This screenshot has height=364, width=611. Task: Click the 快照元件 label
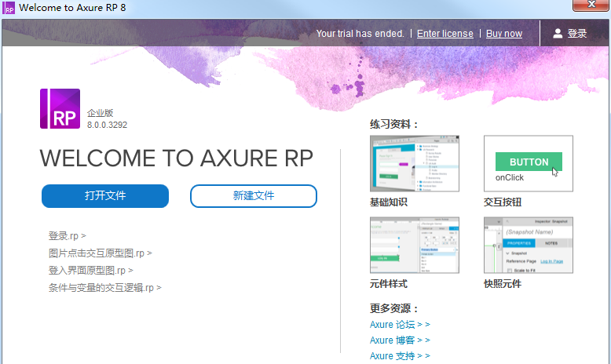(x=503, y=284)
